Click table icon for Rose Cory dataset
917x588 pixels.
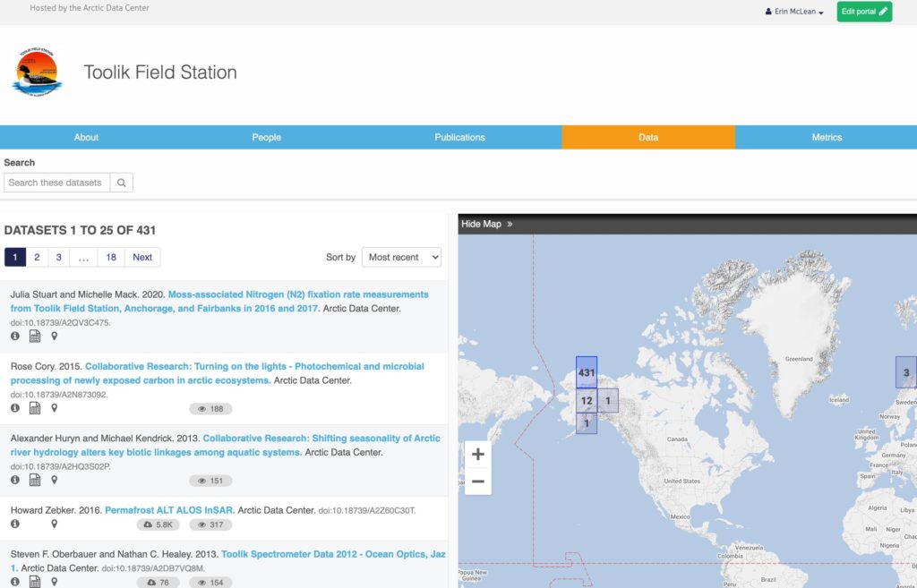[35, 408]
